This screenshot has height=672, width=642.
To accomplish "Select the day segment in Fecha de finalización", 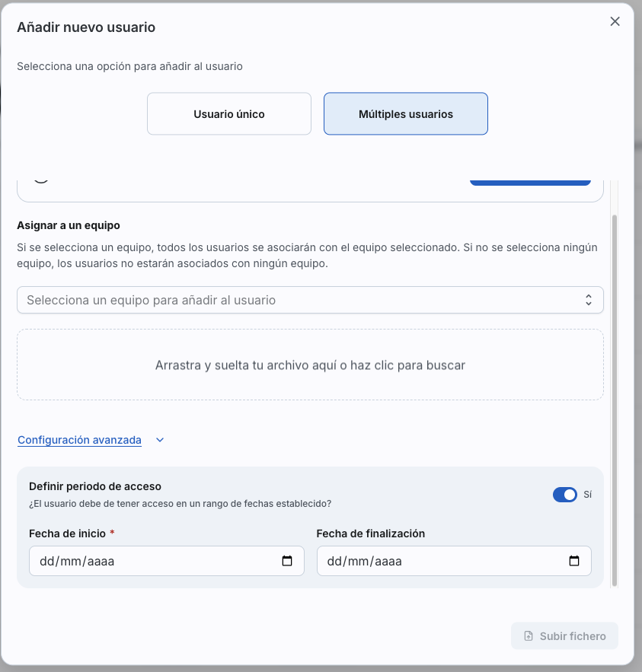I will [334, 562].
